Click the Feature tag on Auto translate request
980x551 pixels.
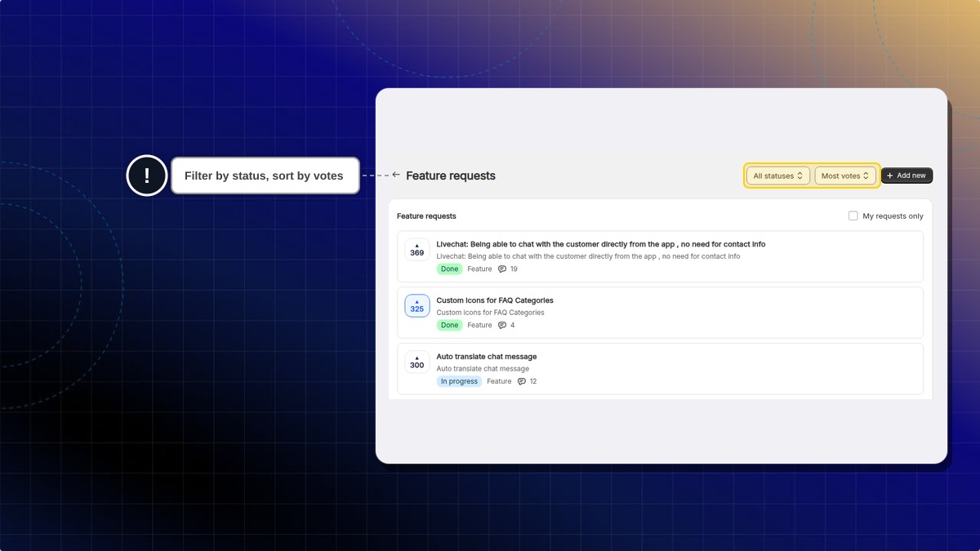pyautogui.click(x=500, y=382)
